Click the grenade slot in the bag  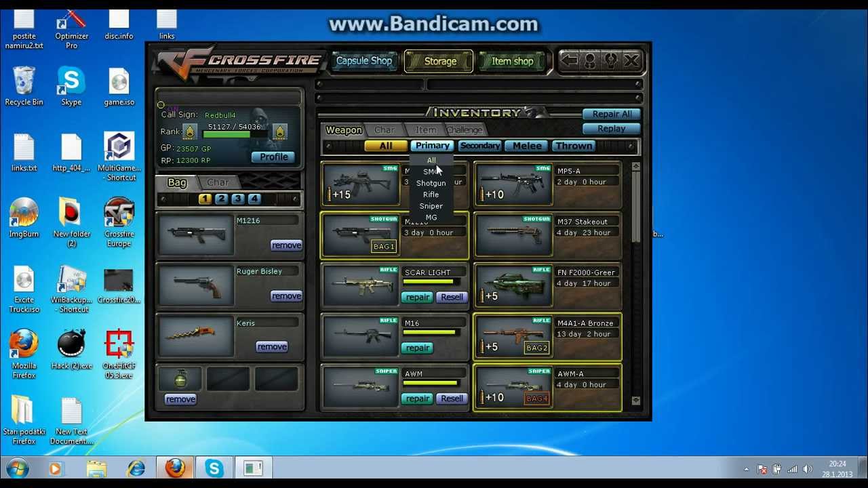coord(180,379)
